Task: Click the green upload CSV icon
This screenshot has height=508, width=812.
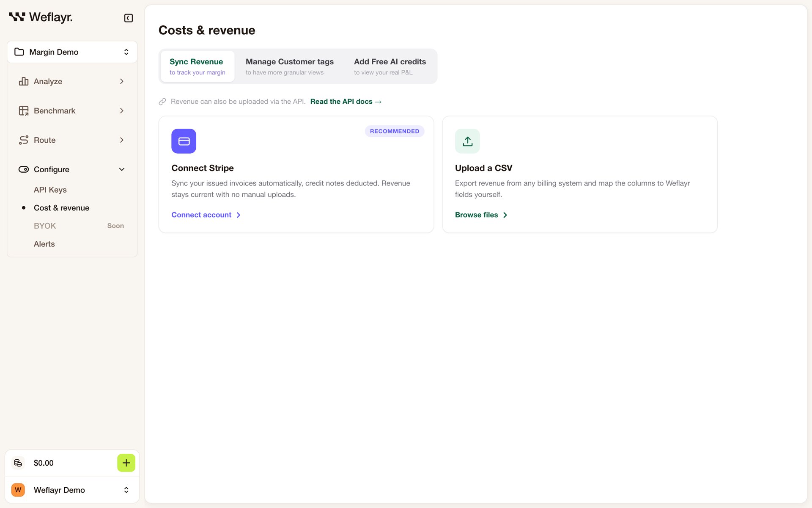Action: pyautogui.click(x=467, y=141)
